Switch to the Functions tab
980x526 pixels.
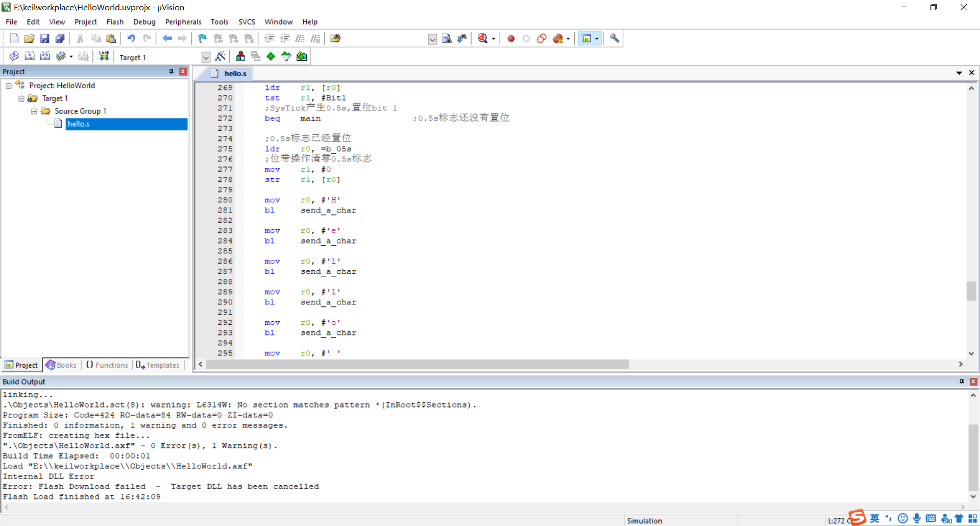click(107, 365)
